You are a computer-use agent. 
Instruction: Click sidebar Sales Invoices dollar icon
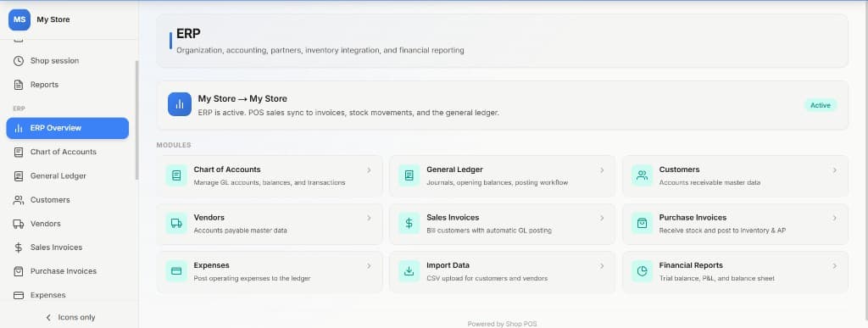click(19, 247)
